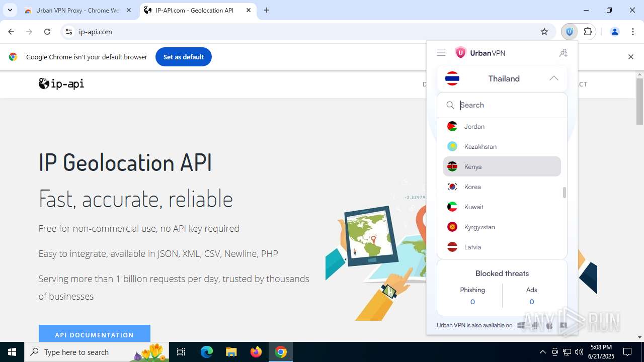The width and height of the screenshot is (644, 362).
Task: Click the Kuwait flag icon
Action: point(452,207)
